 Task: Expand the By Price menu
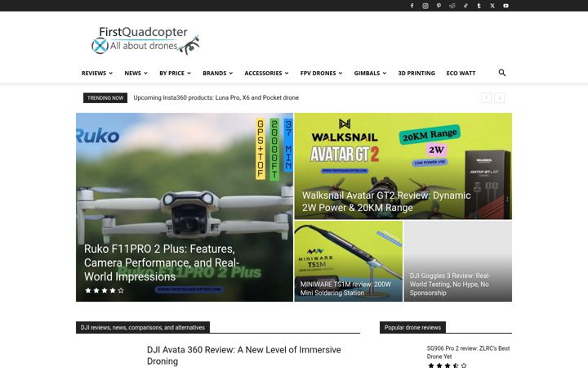tap(175, 73)
